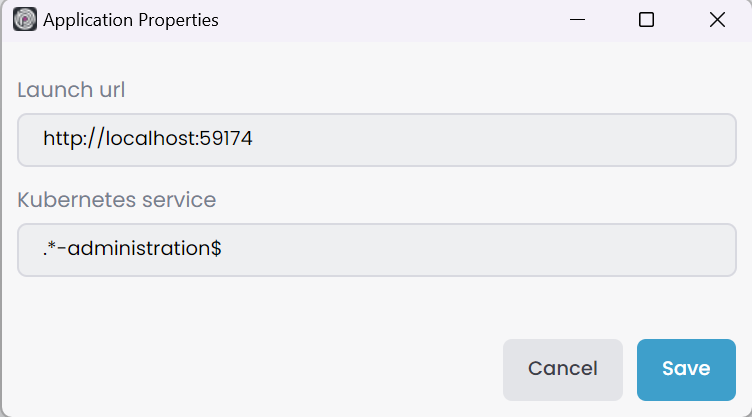Place cursor in the http://localhost:59174 text
This screenshot has width=752, height=417.
[x=147, y=140]
